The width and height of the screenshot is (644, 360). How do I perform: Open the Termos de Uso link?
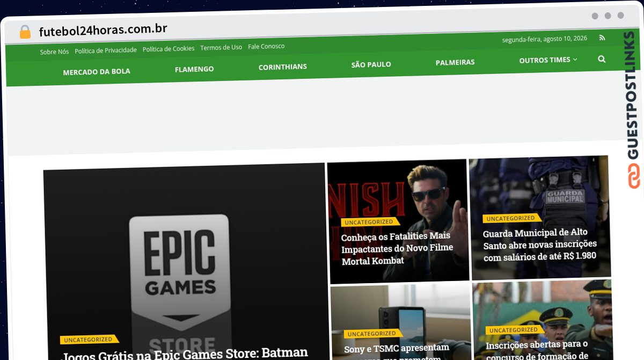[221, 47]
